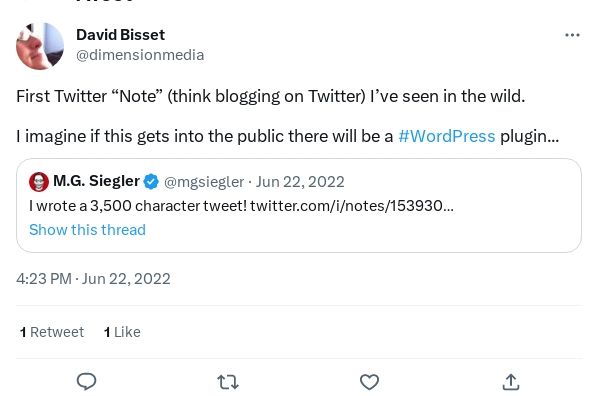View the 1 Like list
The image size is (598, 396).
point(122,332)
